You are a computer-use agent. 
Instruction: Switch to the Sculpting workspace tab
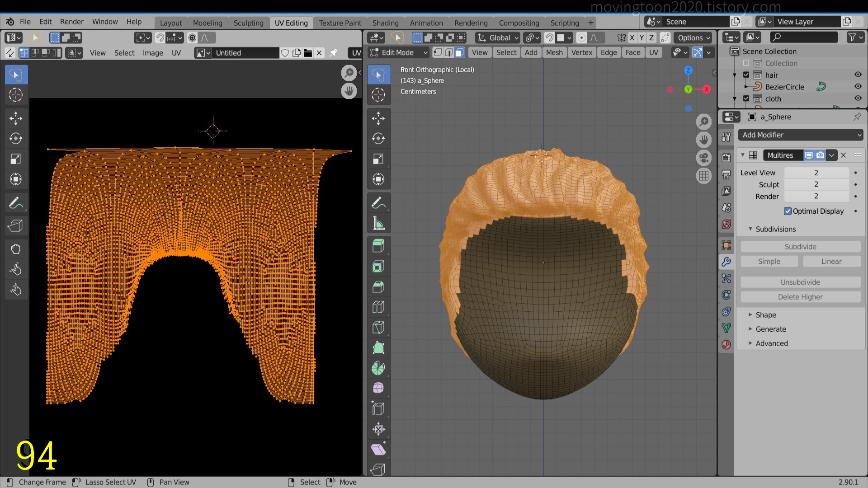(x=248, y=23)
